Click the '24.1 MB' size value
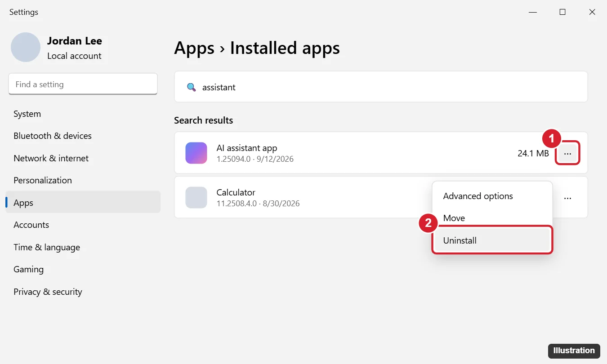This screenshot has height=364, width=607. point(533,153)
